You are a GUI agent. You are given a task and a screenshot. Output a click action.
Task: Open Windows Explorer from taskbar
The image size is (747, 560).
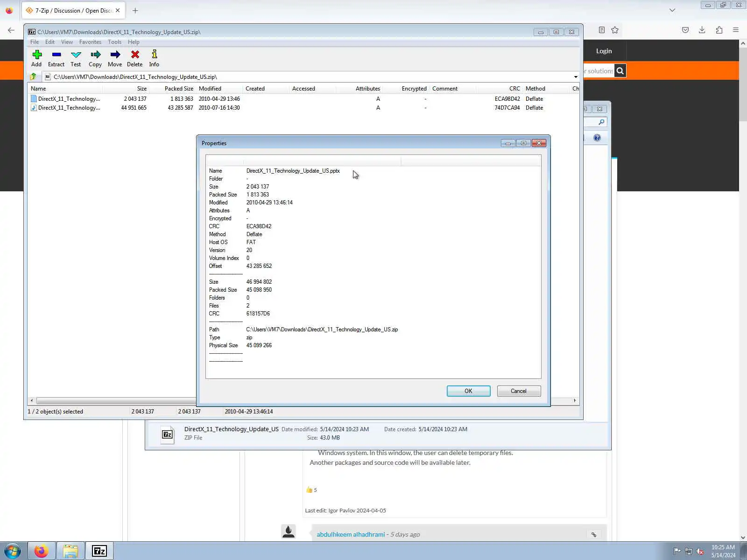[x=70, y=551]
